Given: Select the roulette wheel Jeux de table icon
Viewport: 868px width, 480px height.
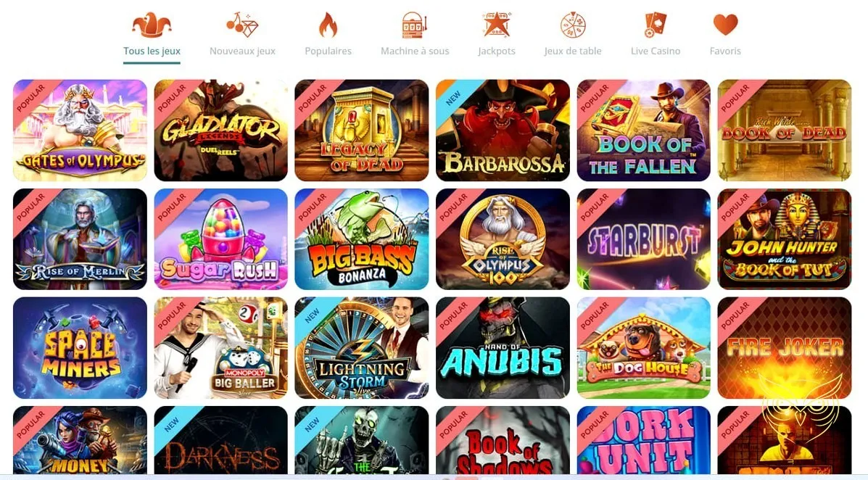Looking at the screenshot, I should [573, 25].
